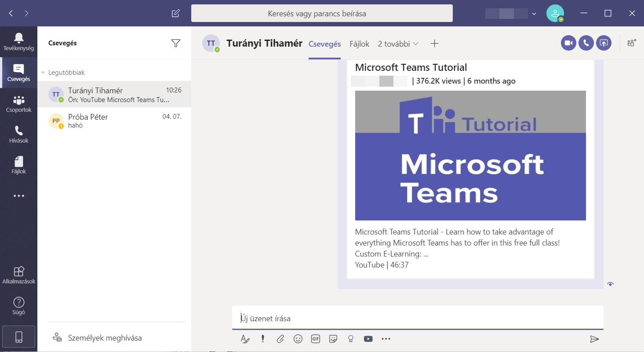Collapse the Legutóbbiak chat group
Image resolution: width=644 pixels, height=352 pixels.
(44, 73)
